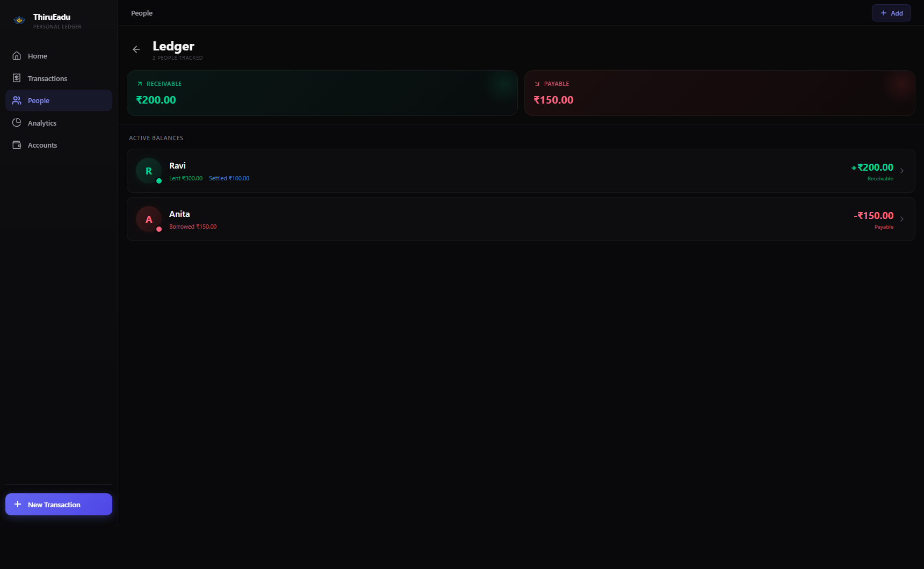The image size is (924, 569).
Task: Click the New Transaction button
Action: [59, 505]
